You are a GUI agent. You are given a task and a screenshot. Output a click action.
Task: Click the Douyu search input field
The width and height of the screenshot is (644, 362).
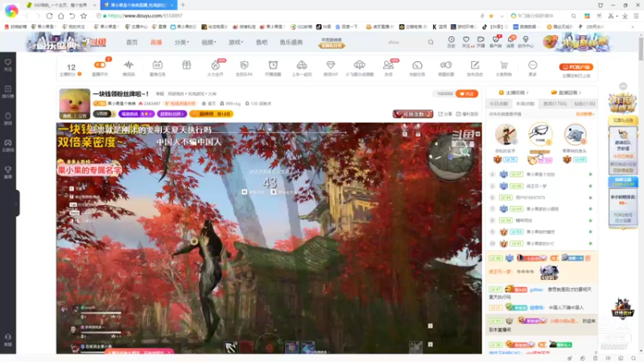point(405,42)
